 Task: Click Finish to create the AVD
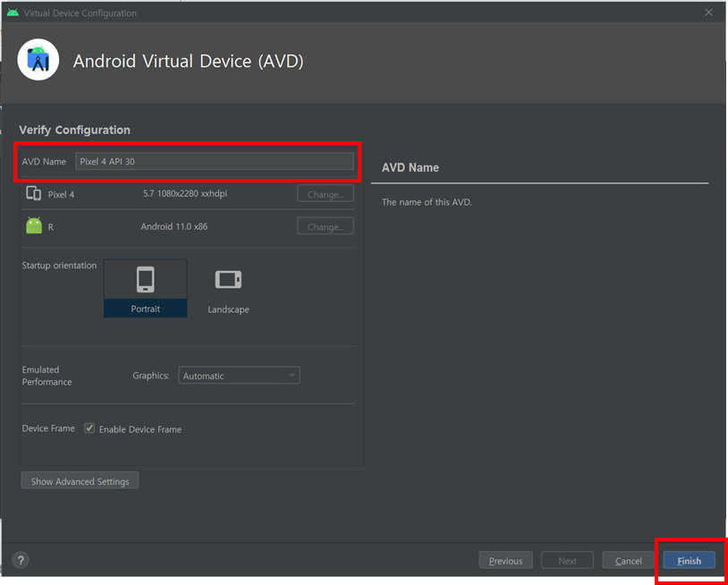point(689,560)
